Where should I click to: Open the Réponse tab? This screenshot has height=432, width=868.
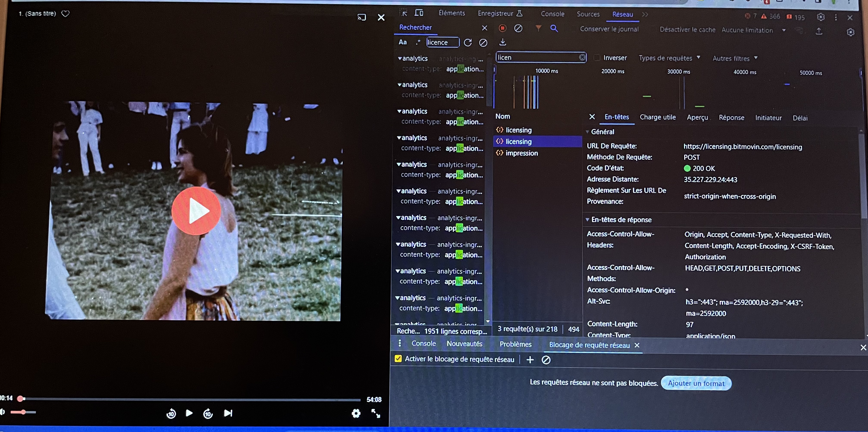pos(731,118)
